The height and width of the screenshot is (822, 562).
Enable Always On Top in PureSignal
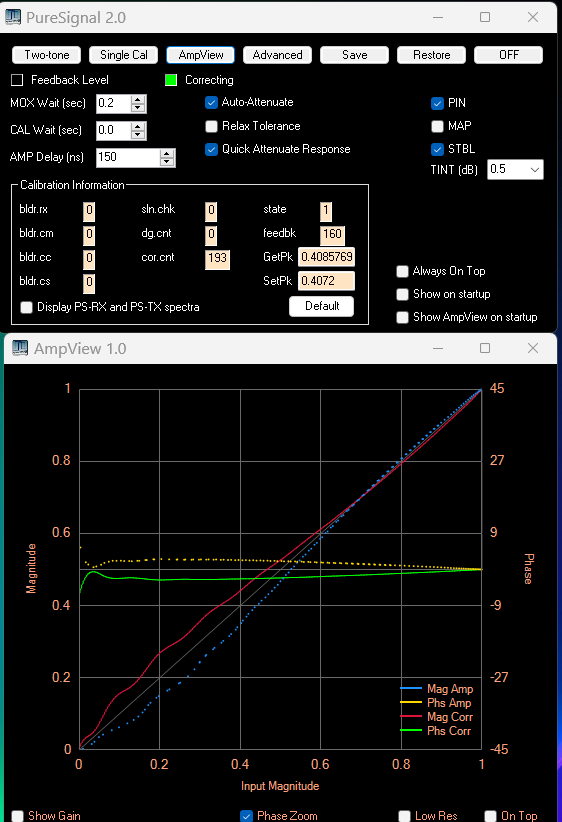coord(403,271)
